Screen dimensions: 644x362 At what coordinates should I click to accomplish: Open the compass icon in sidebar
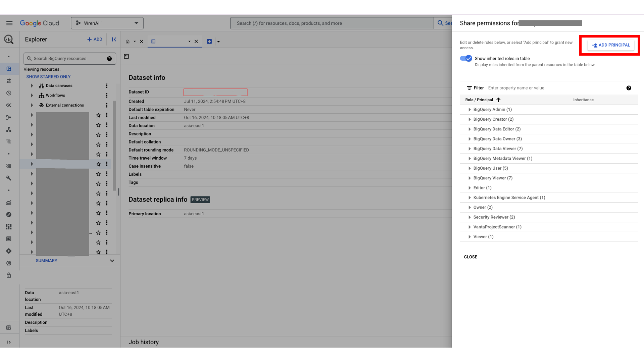tap(9, 215)
